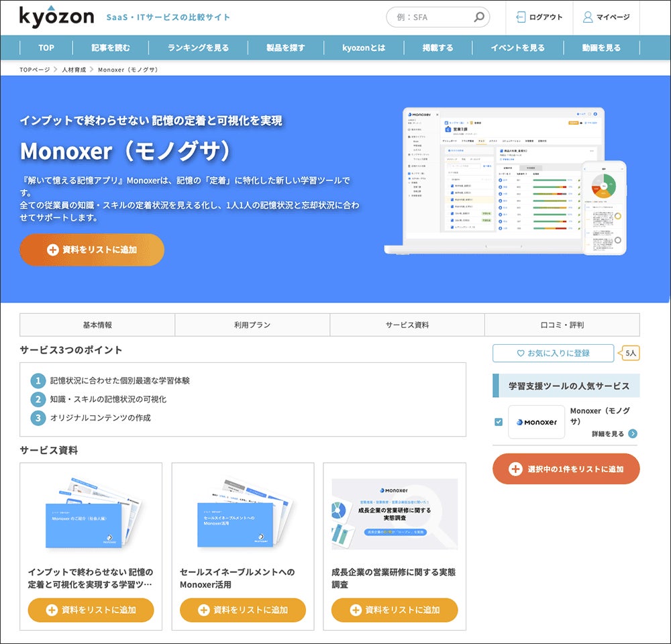Click the My Page user icon
Viewport: 671px width, 644px height.
(x=588, y=17)
